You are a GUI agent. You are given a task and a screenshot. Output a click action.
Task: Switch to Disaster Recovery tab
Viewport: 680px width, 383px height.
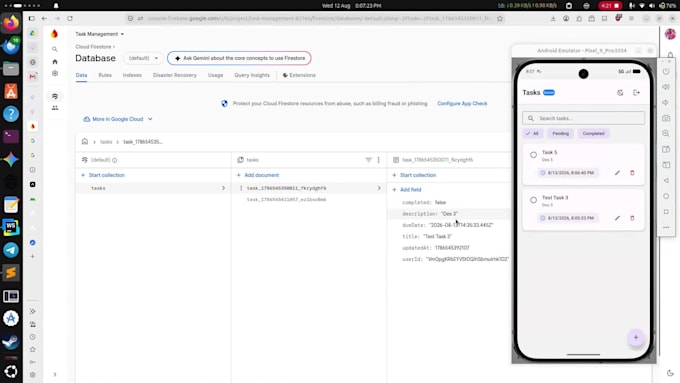point(175,75)
